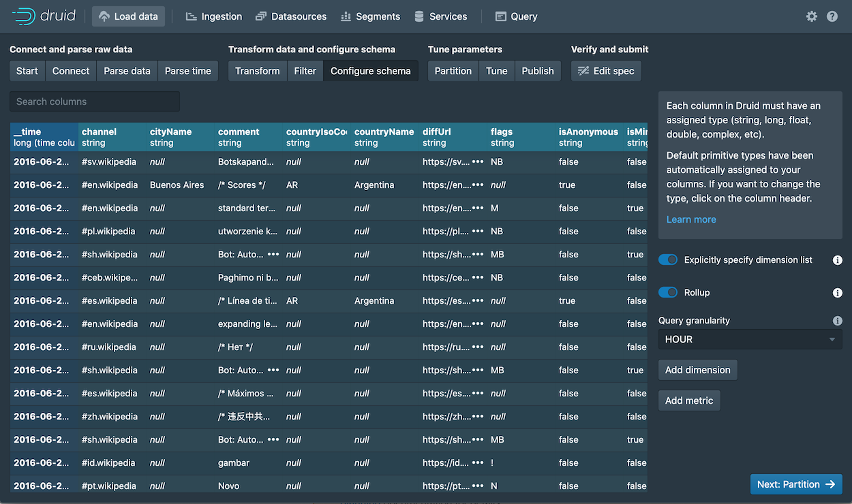Switch to the Parse data step
852x504 pixels.
127,71
